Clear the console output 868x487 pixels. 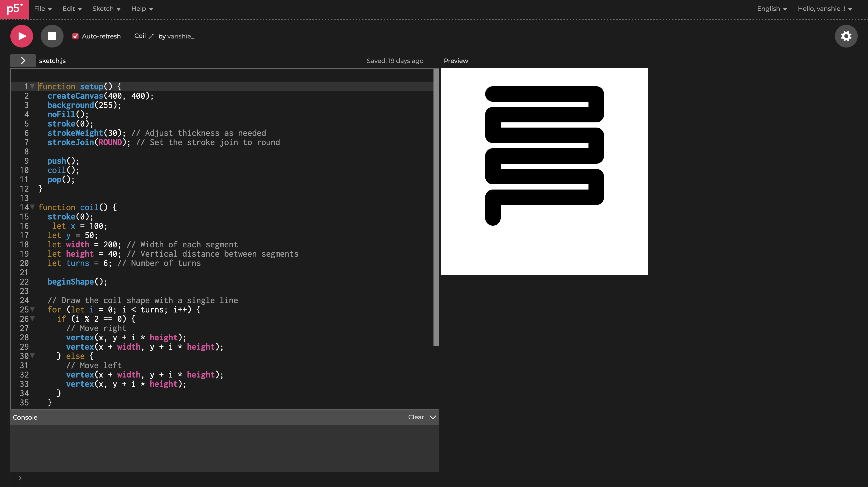(416, 417)
